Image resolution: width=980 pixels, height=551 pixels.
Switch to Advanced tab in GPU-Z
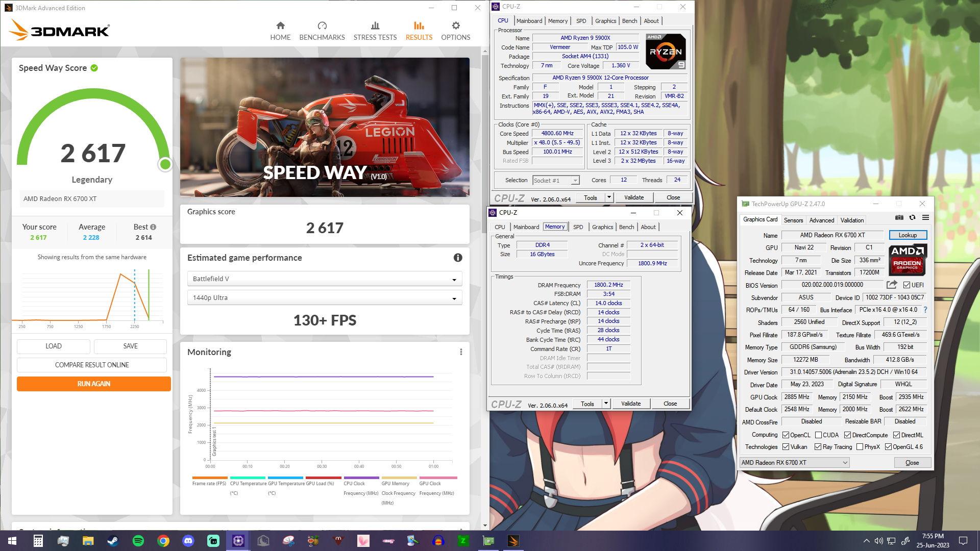point(822,220)
